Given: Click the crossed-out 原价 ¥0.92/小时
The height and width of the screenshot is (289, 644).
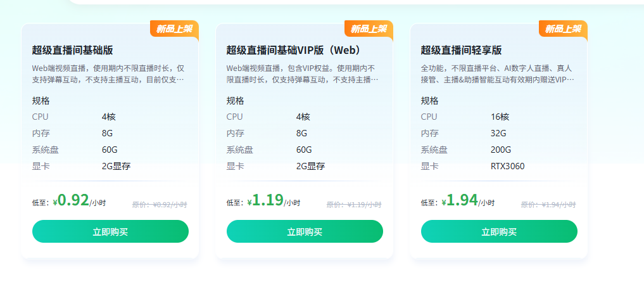Looking at the screenshot, I should [160, 205].
